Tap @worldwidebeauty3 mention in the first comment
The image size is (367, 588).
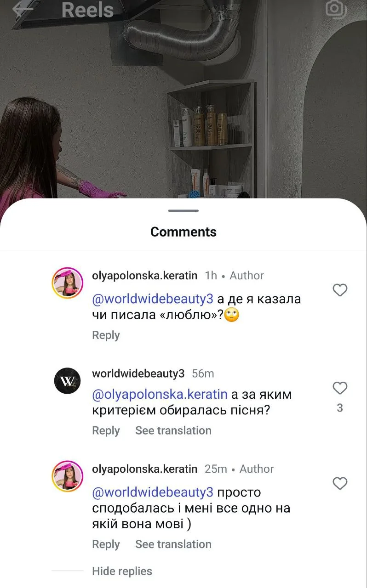click(x=153, y=299)
